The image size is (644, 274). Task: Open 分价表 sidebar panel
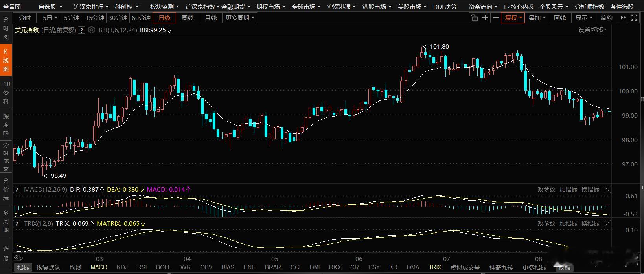[x=6, y=189]
